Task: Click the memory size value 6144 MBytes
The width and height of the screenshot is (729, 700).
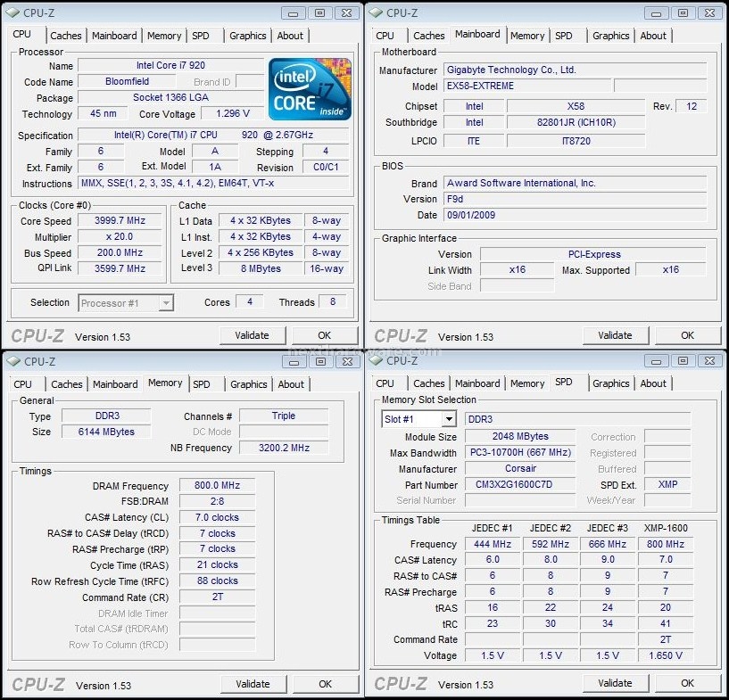Action: (106, 432)
